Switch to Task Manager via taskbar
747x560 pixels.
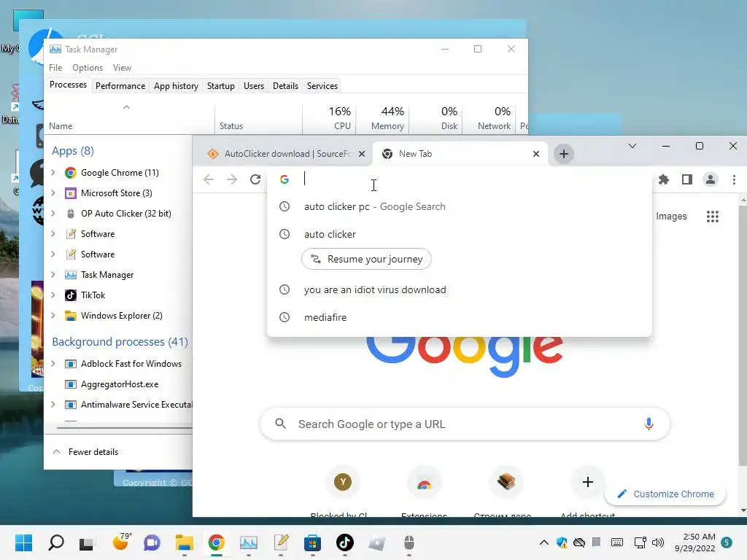coord(248,542)
